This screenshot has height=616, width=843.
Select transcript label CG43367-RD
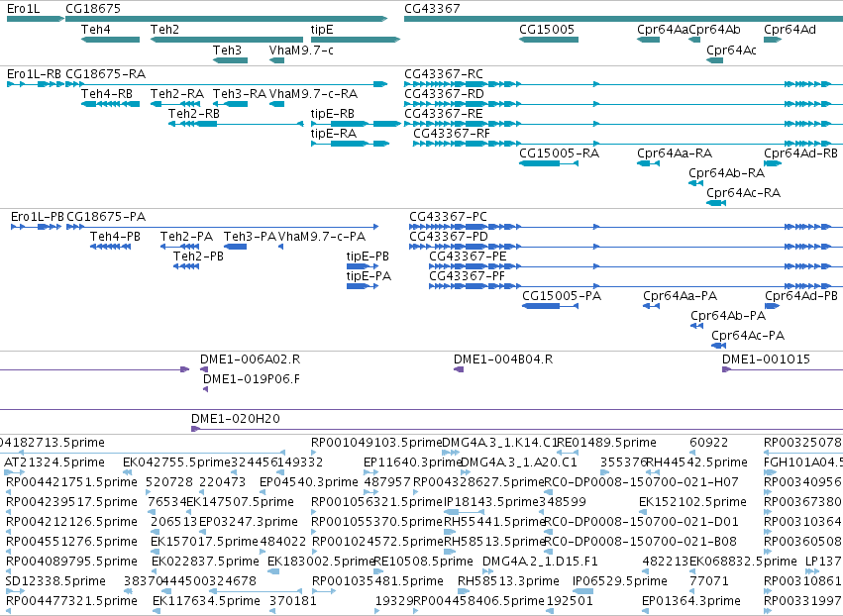tap(444, 93)
